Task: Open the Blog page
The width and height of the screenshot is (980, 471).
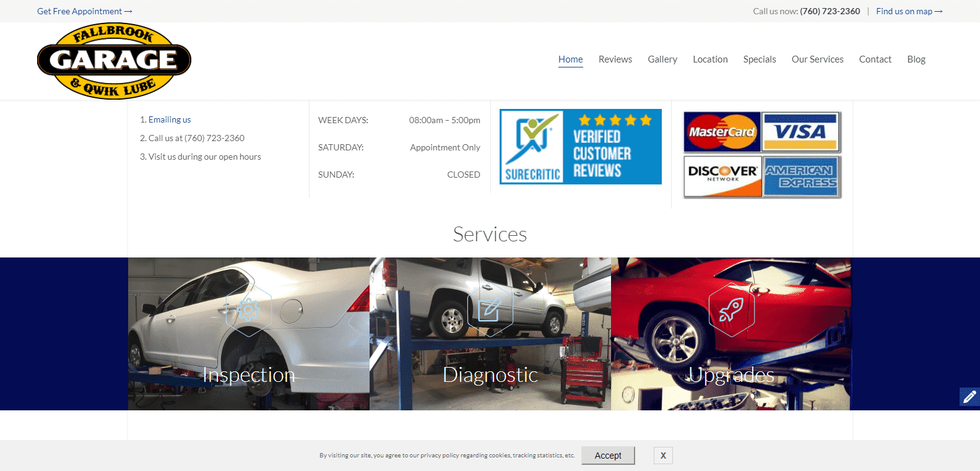Action: (x=916, y=59)
